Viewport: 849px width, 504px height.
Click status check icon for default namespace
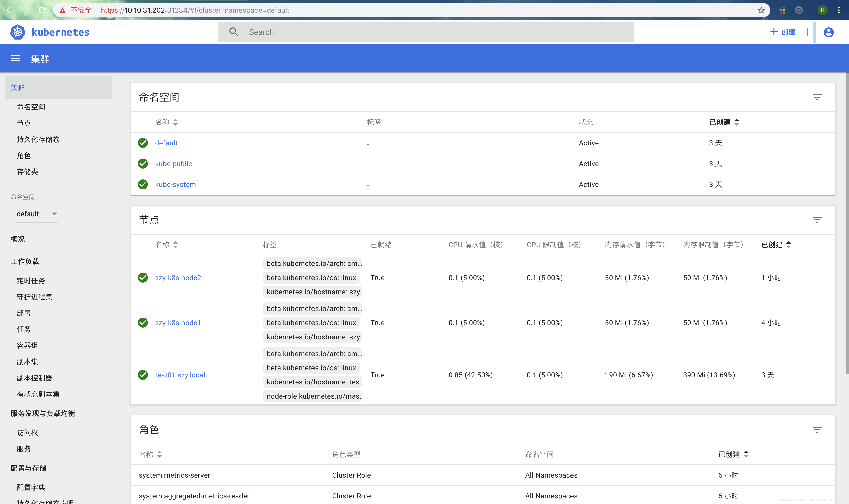(143, 143)
